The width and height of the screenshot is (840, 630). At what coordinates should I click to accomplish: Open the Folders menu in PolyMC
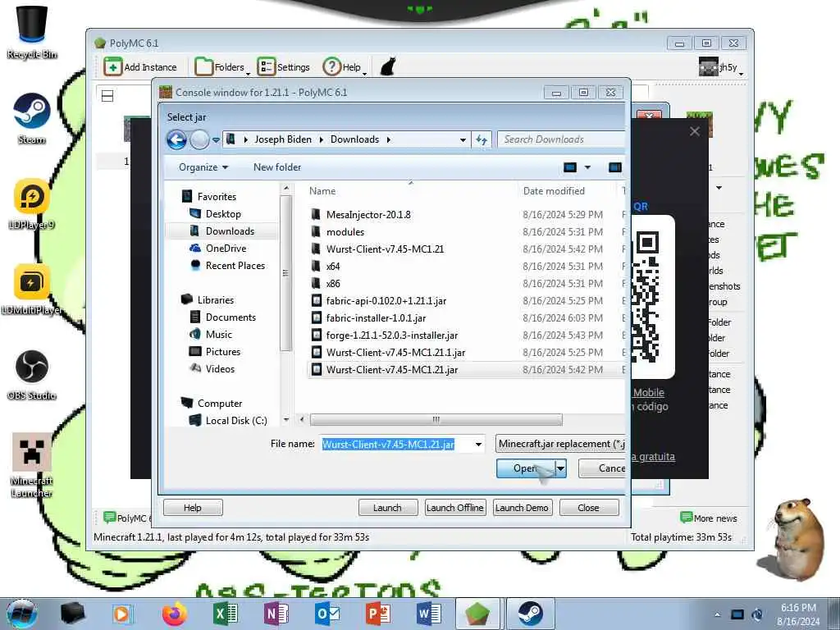(x=221, y=67)
